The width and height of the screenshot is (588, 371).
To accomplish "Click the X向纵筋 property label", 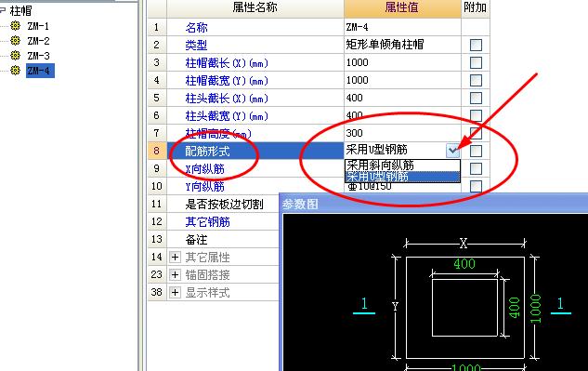I will [x=204, y=169].
